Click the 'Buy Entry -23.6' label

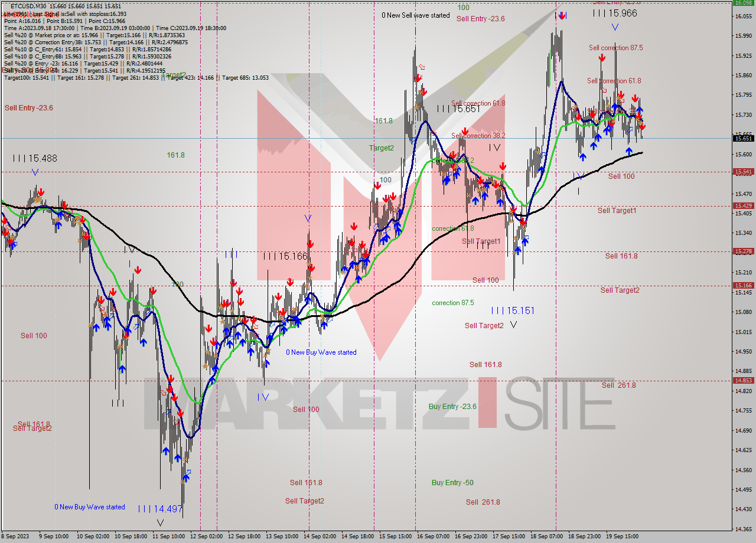pyautogui.click(x=452, y=407)
